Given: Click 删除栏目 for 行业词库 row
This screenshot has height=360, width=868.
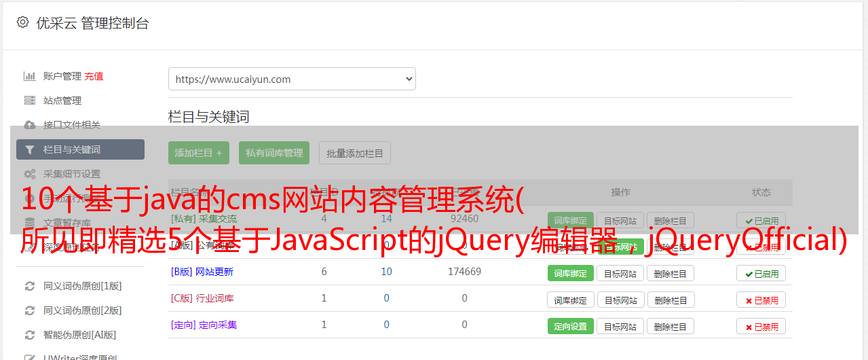Looking at the screenshot, I should point(671,300).
